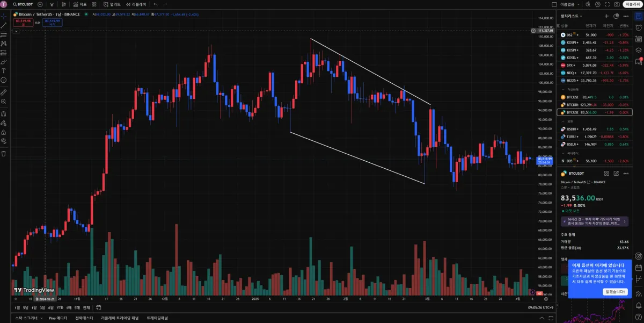Select the YTD time range
Image resolution: width=644 pixels, height=323 pixels.
(60, 307)
